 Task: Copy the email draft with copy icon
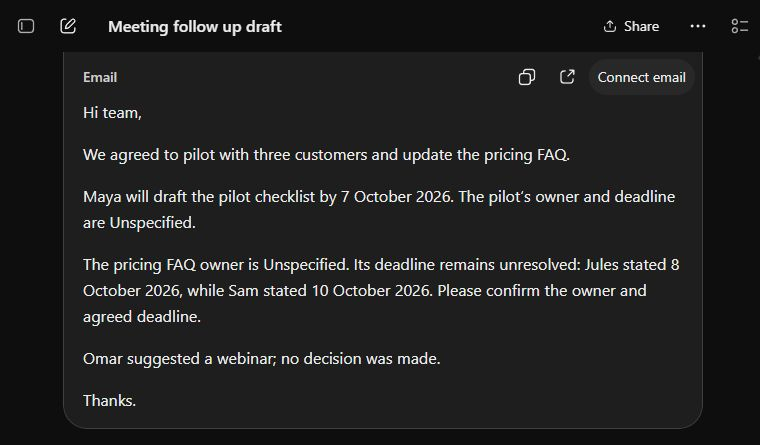(527, 77)
